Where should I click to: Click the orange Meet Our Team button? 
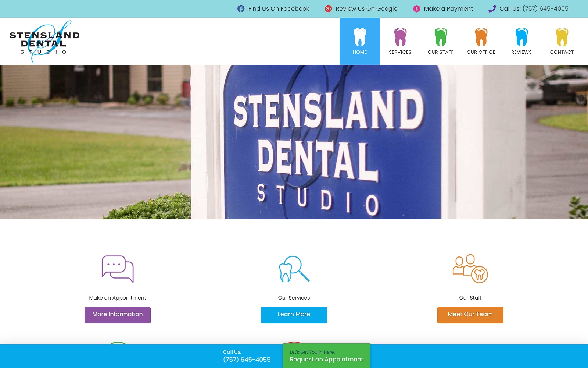click(470, 315)
